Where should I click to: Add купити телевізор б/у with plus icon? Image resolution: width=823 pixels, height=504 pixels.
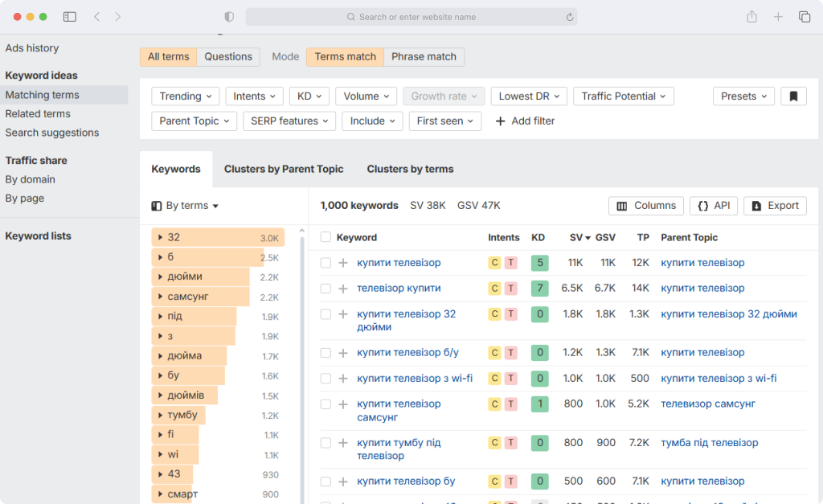343,353
